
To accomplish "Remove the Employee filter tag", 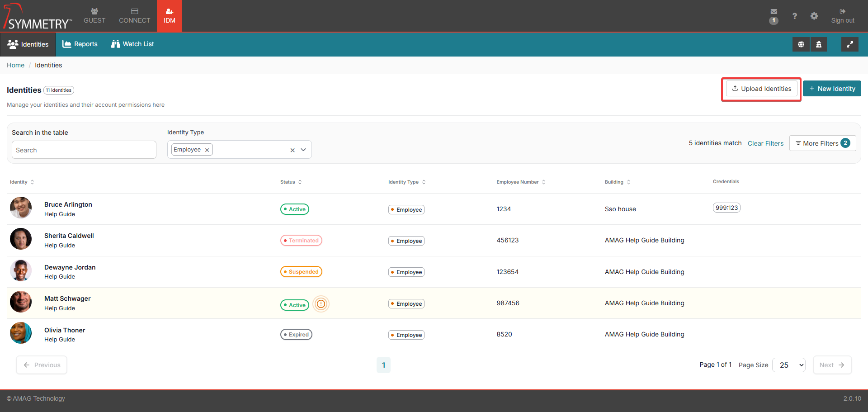I will (x=207, y=150).
